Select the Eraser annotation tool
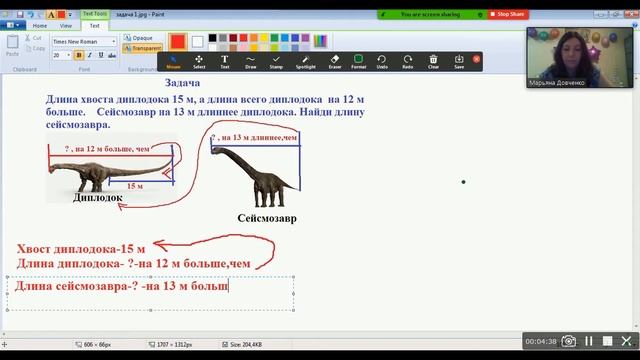640x360 pixels. 335,62
